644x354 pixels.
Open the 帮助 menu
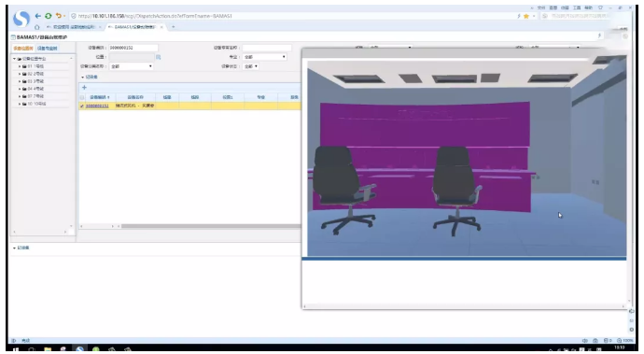pyautogui.click(x=589, y=7)
